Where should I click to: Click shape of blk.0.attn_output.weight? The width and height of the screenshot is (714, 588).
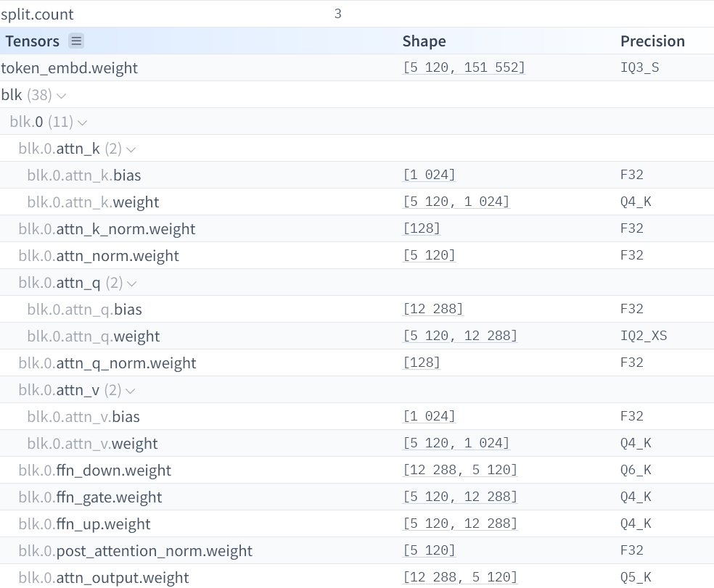(x=460, y=578)
